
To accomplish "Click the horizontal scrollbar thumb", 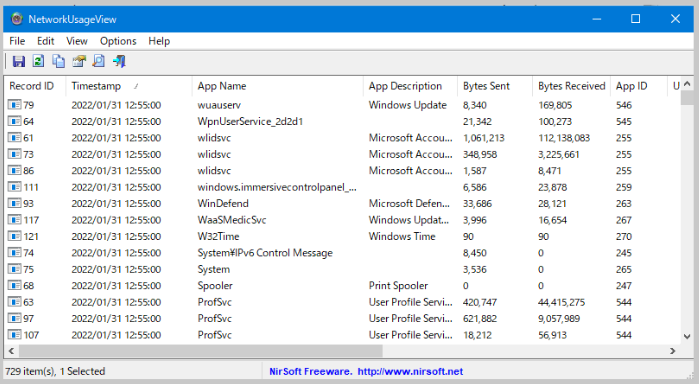I will click(201, 351).
